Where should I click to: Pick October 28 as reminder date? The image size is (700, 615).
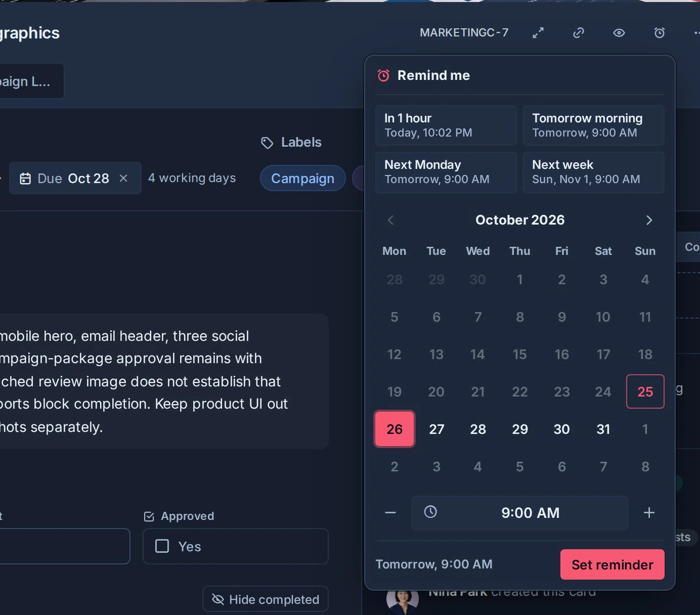pyautogui.click(x=478, y=429)
